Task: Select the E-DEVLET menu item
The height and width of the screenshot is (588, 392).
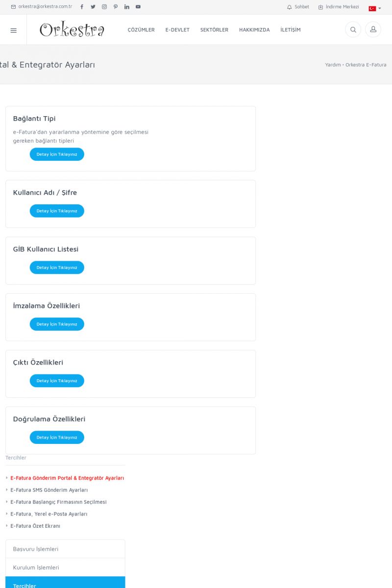Action: tap(177, 30)
